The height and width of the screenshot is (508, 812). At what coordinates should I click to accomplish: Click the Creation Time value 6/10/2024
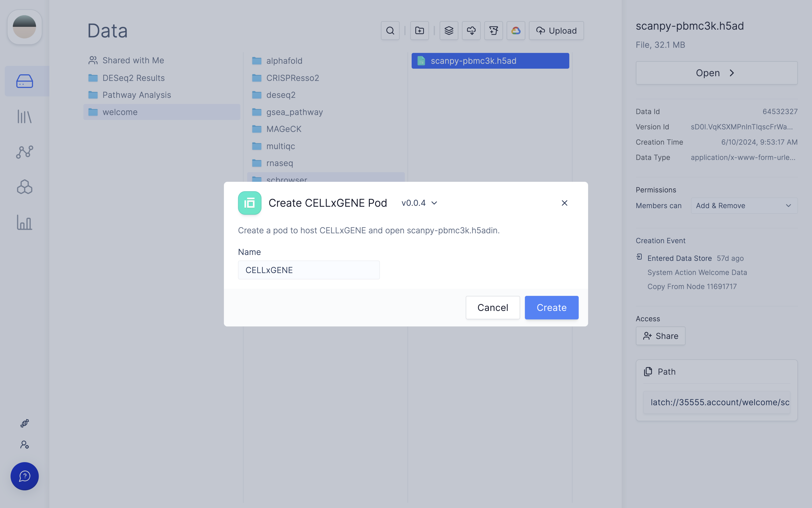[759, 142]
